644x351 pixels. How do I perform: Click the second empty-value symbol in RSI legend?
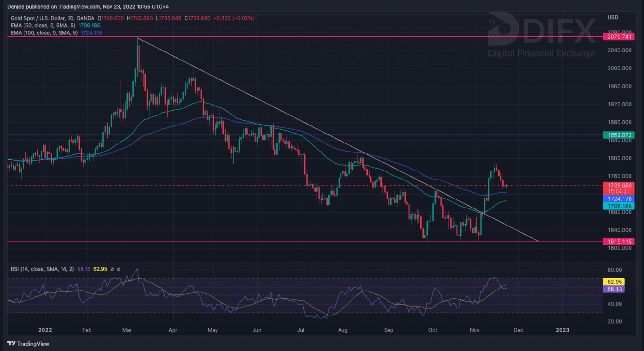119,269
